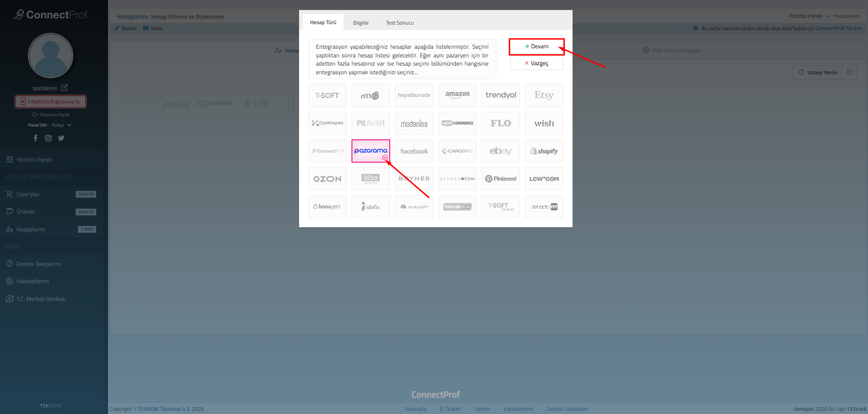Click the grid view icon button

tap(849, 72)
